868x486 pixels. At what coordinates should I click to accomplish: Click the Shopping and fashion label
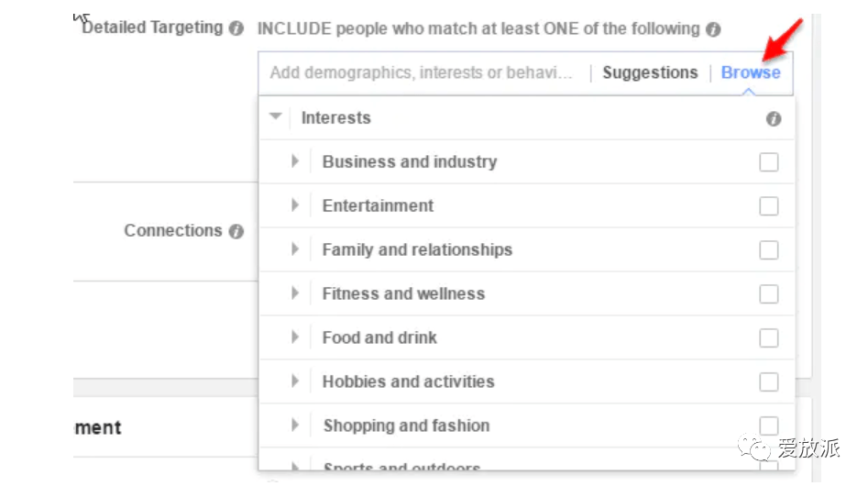(406, 425)
